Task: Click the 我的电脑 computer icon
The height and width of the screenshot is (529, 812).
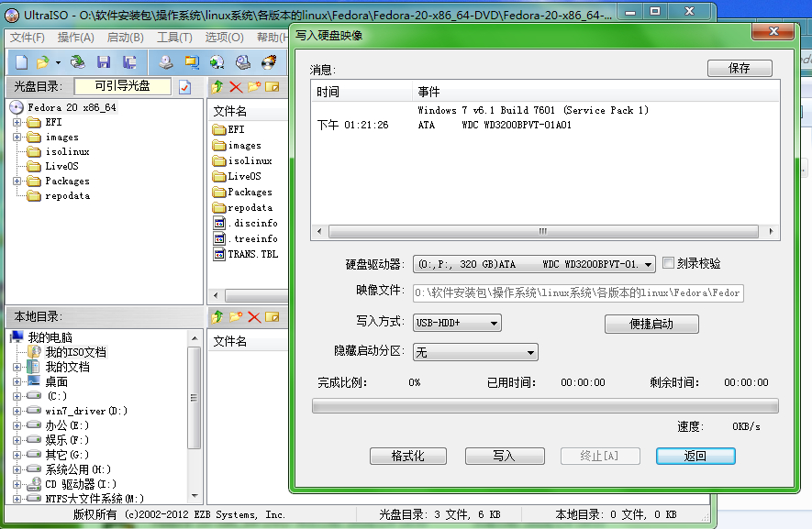Action: coord(17,337)
